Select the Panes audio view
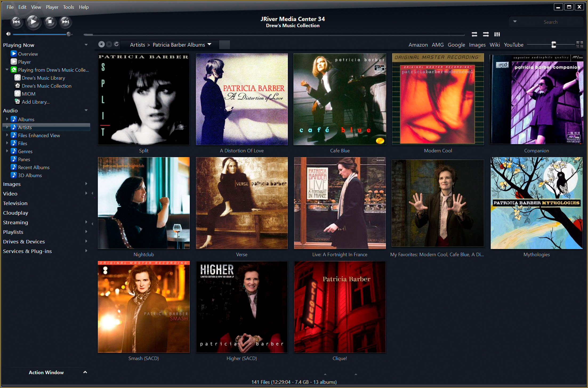The image size is (588, 388). (24, 159)
